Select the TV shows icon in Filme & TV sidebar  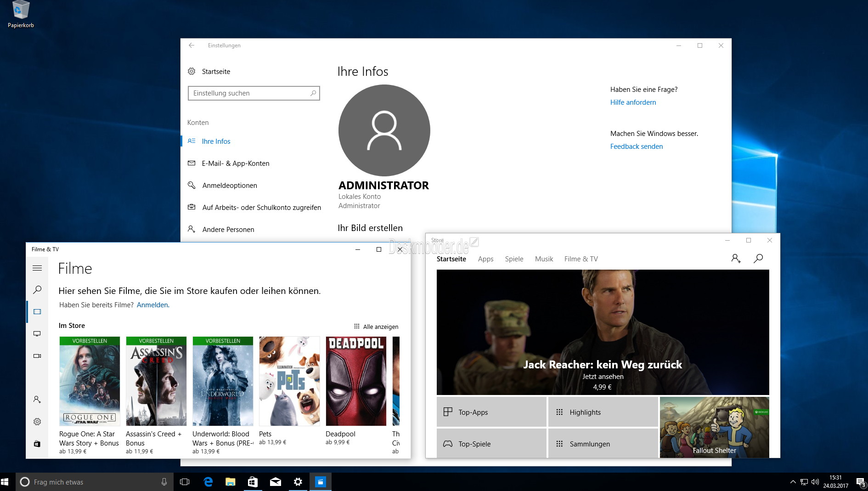tap(37, 333)
